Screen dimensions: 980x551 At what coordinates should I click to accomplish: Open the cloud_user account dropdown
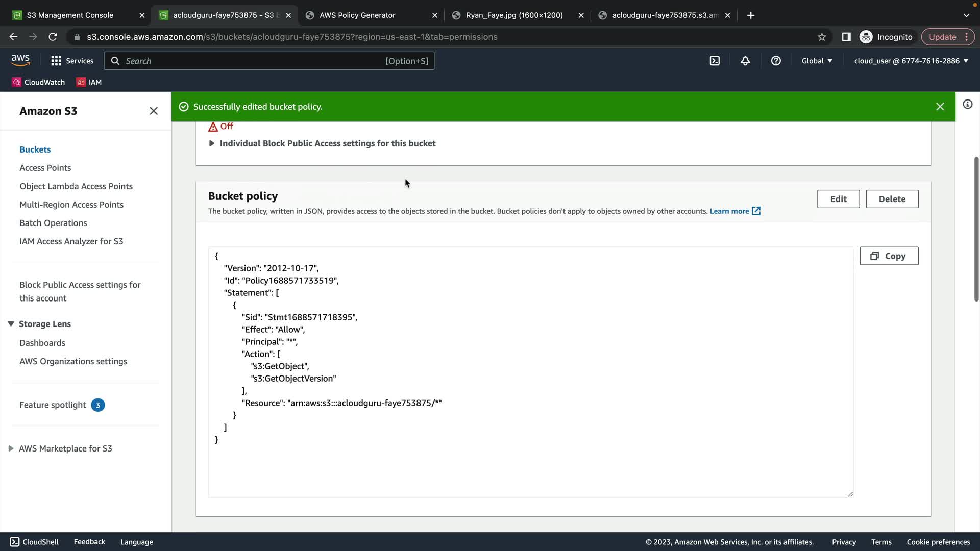911,61
